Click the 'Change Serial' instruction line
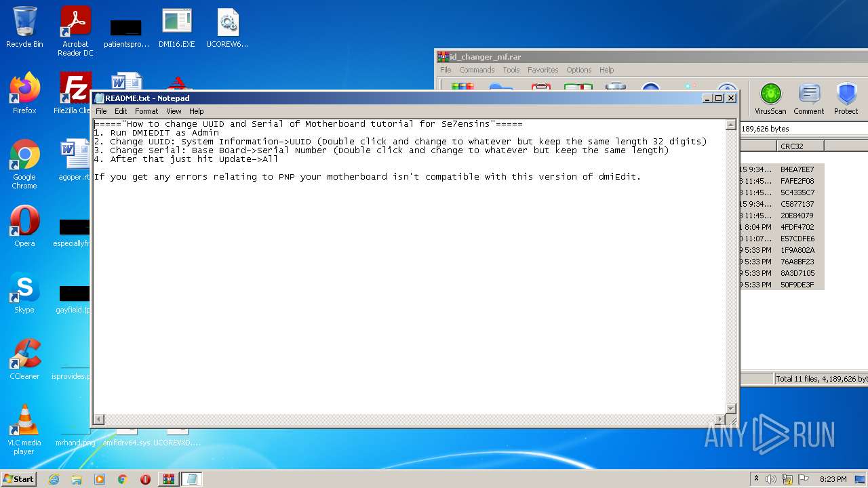The height and width of the screenshot is (488, 868). tap(382, 150)
